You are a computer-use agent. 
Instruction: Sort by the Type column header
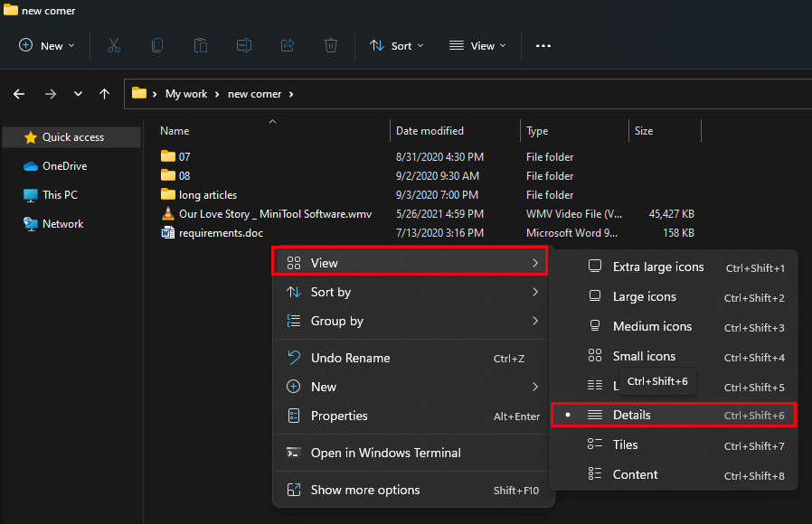click(537, 131)
